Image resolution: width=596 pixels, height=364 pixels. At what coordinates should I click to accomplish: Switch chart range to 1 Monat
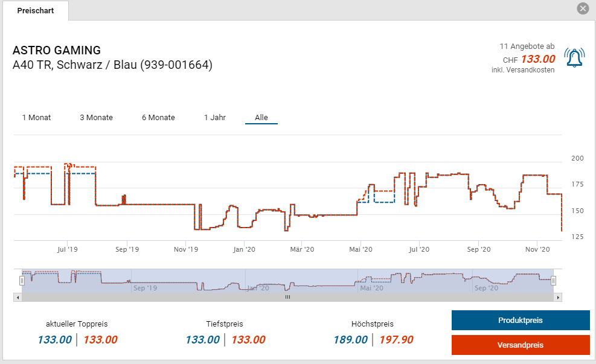coord(36,118)
